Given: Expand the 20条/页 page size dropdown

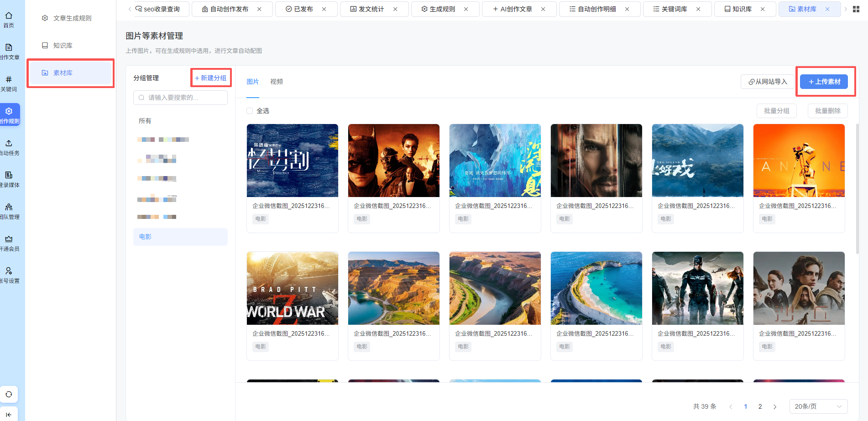Looking at the screenshot, I should point(818,406).
